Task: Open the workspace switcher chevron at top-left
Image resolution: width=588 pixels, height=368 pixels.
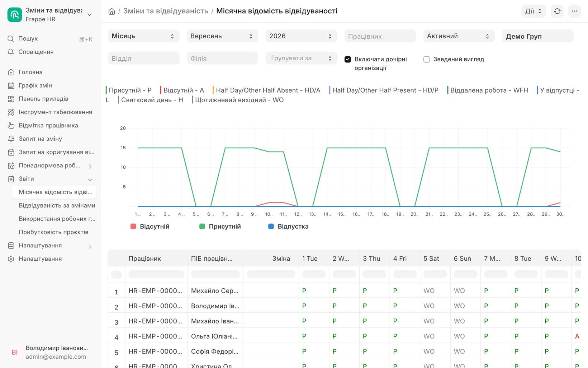Action: pos(90,15)
